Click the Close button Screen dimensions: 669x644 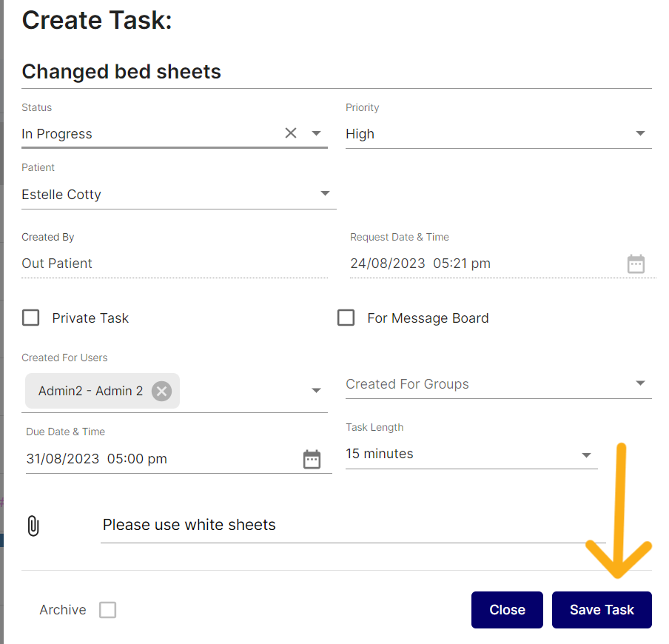click(507, 610)
